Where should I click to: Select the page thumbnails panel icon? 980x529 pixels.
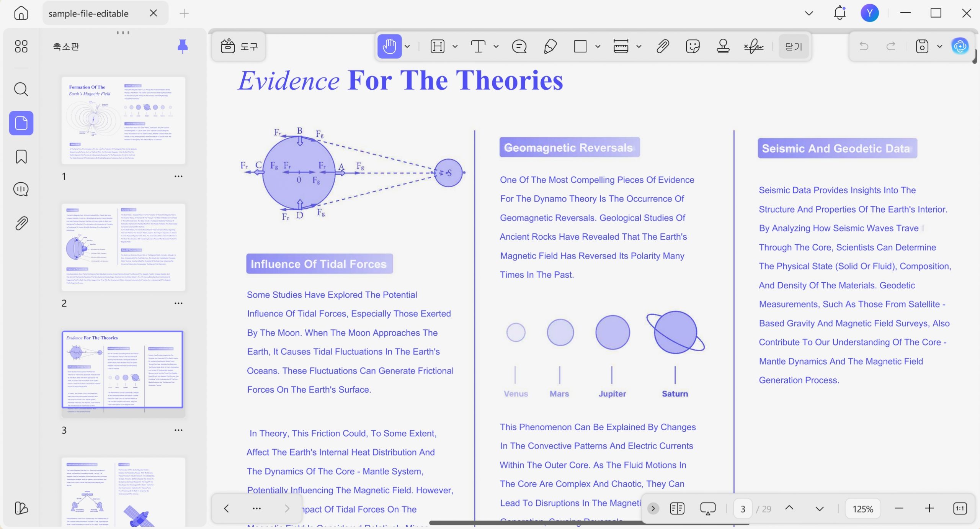21,123
